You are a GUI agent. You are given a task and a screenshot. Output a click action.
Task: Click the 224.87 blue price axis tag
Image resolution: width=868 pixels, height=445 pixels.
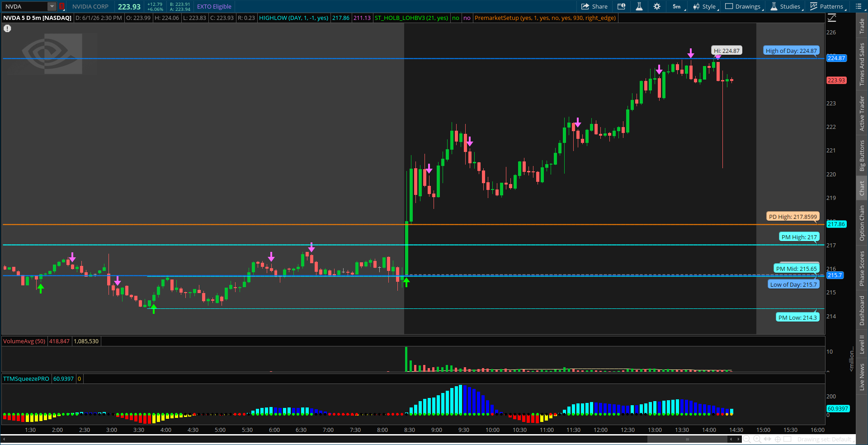coord(836,58)
